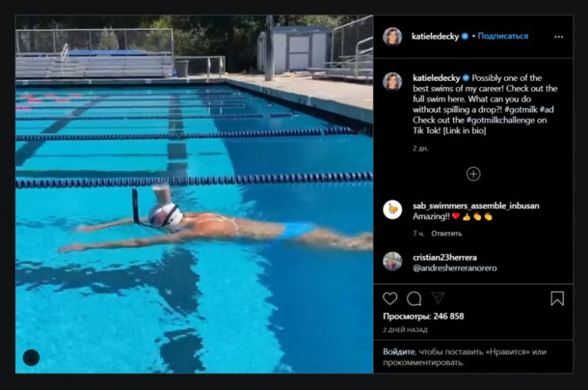Click the avatar beside the caption text
588x390 pixels.
392,82
